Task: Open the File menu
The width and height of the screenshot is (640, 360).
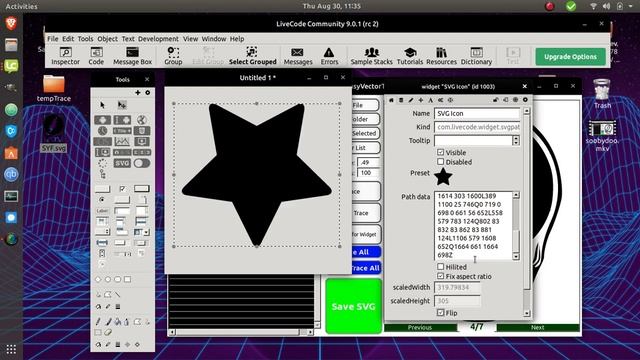Action: pos(53,39)
